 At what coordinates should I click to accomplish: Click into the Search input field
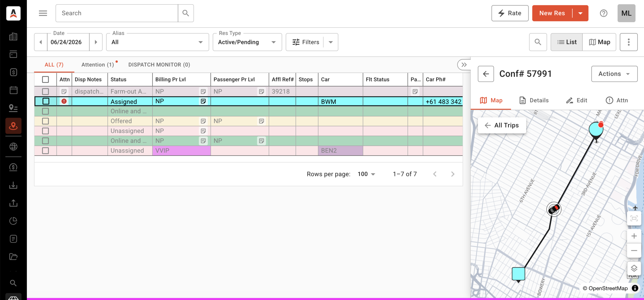tap(117, 13)
